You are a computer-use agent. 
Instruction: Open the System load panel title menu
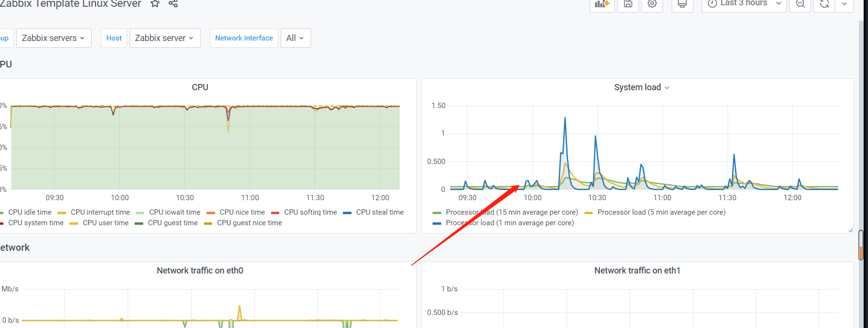point(641,87)
